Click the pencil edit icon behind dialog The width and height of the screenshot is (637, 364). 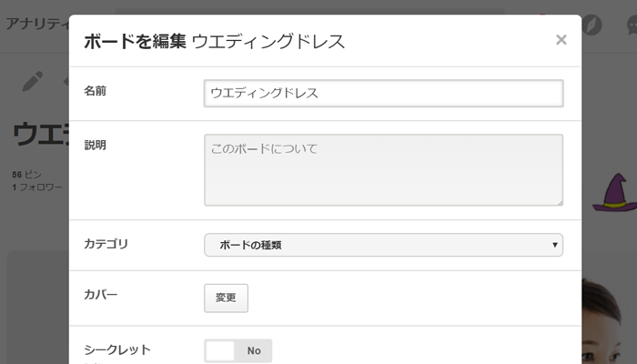(x=33, y=81)
